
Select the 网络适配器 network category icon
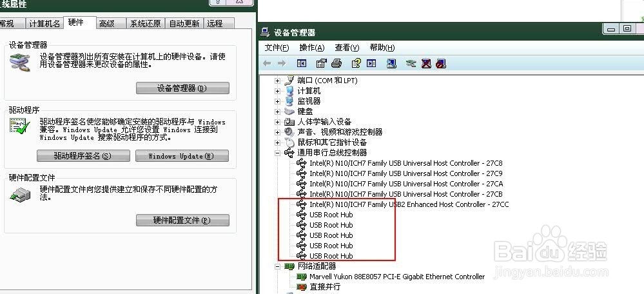point(290,266)
